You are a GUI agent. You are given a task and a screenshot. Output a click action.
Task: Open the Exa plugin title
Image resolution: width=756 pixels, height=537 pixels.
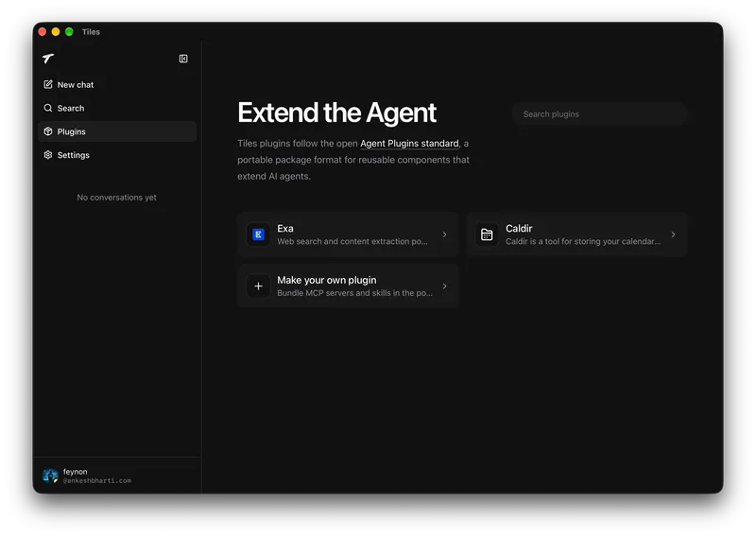(285, 228)
